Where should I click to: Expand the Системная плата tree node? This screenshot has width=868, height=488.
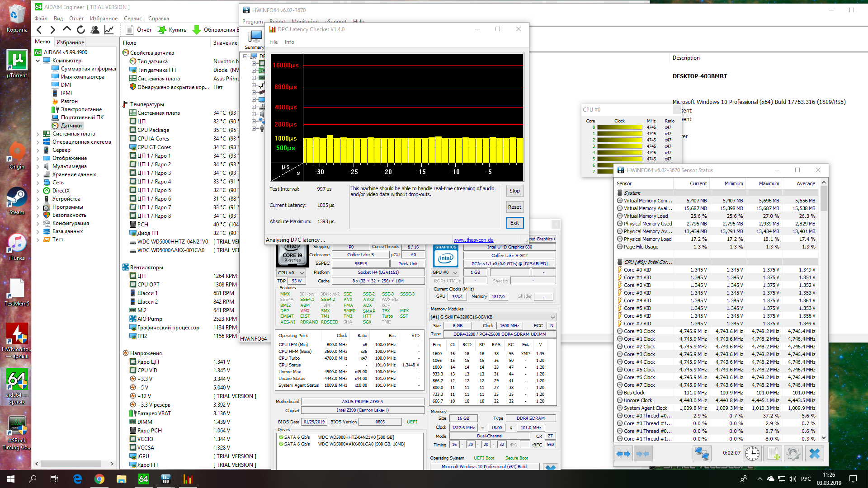click(38, 134)
